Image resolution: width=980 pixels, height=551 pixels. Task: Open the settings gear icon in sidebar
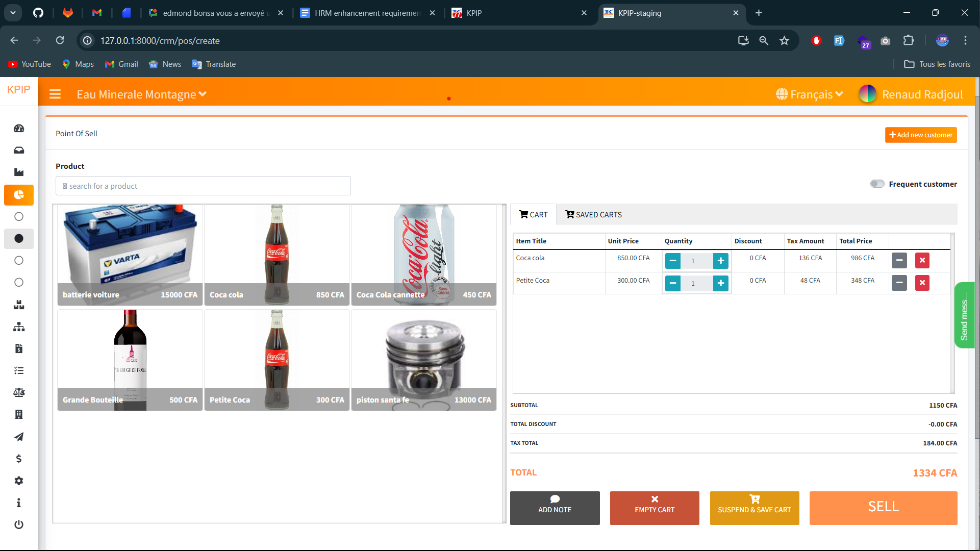tap(19, 481)
